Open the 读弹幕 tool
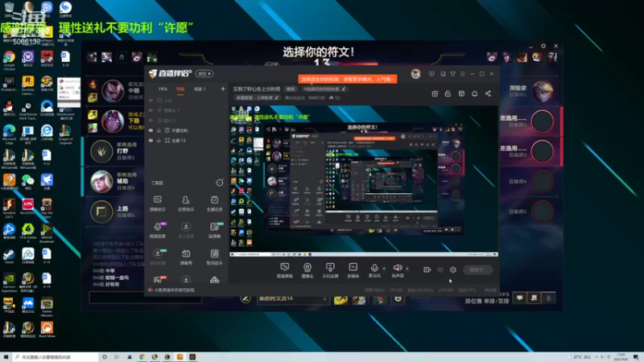The image size is (644, 362). pos(214,230)
